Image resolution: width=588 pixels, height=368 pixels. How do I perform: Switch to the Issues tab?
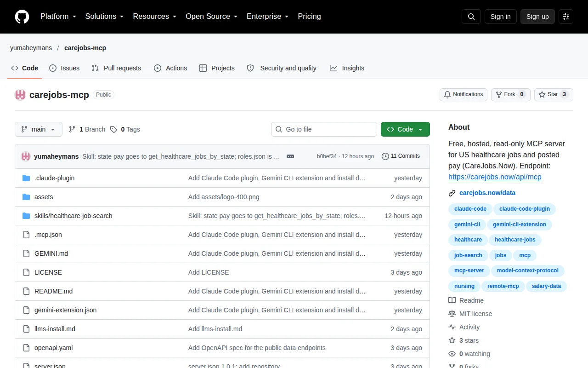[64, 68]
